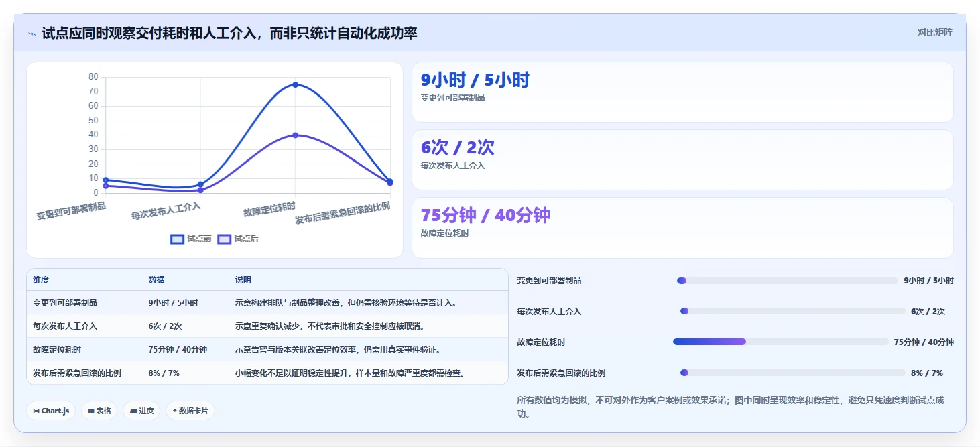Image resolution: width=980 pixels, height=447 pixels.
Task: Click the 6次 / 2次 stat card value
Action: [x=458, y=147]
